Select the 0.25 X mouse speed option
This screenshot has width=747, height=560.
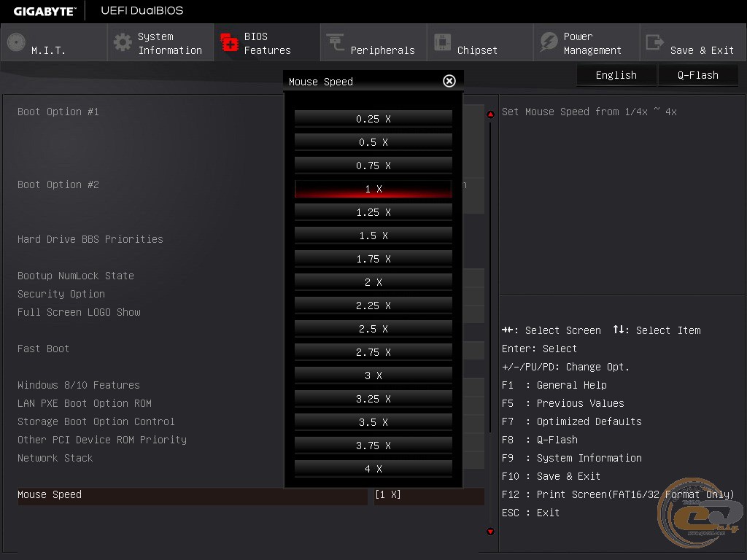click(x=373, y=119)
